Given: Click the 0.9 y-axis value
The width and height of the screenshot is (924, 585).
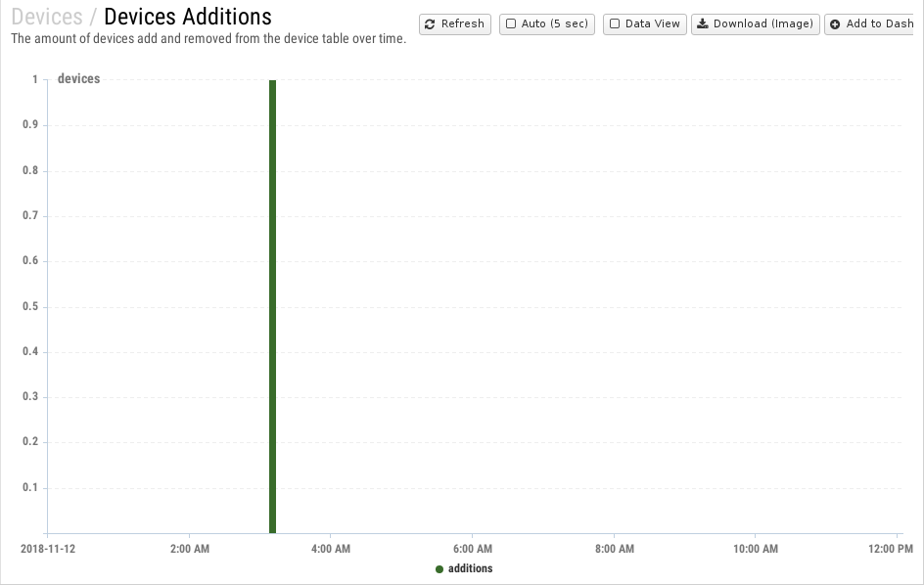Looking at the screenshot, I should [30, 124].
